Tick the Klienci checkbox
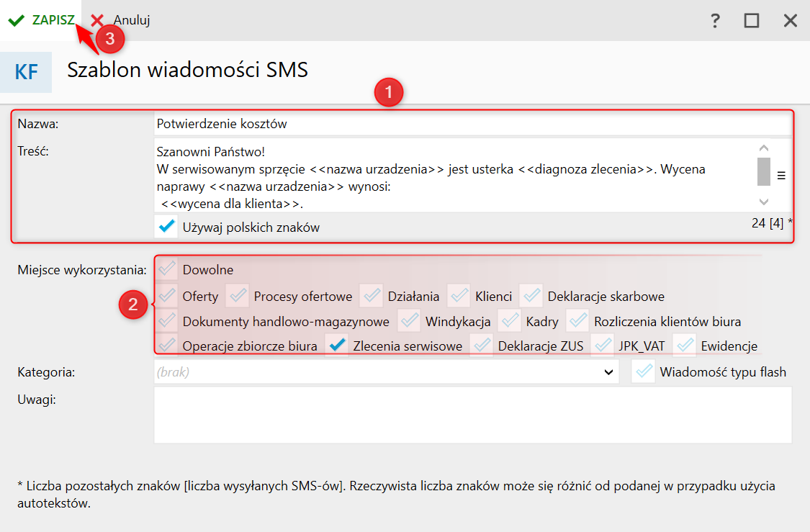The image size is (810, 532). click(x=459, y=296)
